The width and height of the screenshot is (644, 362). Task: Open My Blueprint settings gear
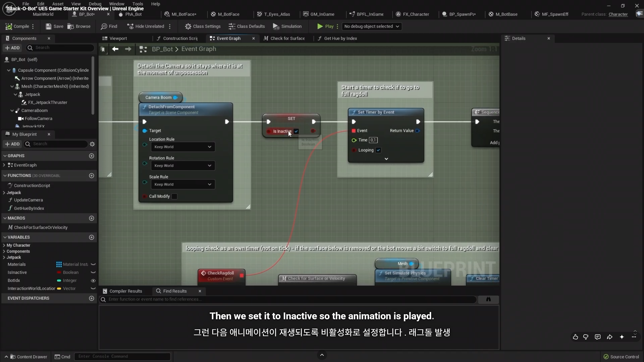coord(92,144)
